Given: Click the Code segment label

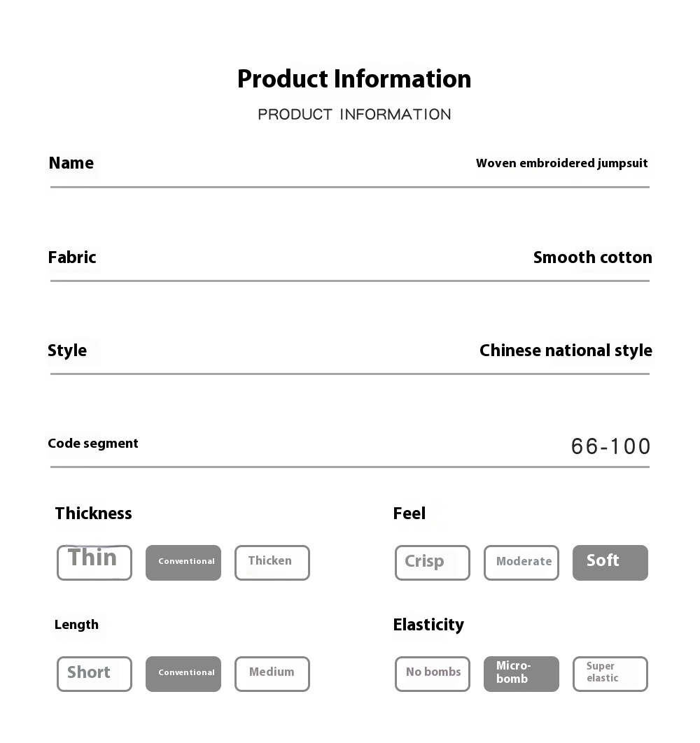Looking at the screenshot, I should pyautogui.click(x=93, y=444).
